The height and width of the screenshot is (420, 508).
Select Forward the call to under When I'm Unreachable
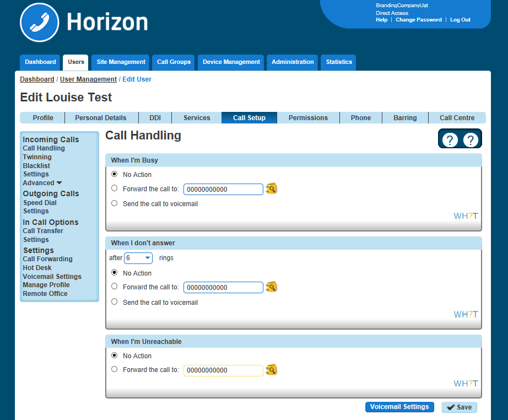coord(115,369)
